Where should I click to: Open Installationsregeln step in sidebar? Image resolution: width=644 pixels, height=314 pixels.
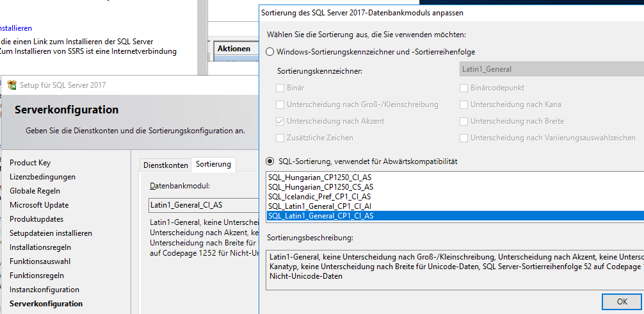tap(40, 247)
